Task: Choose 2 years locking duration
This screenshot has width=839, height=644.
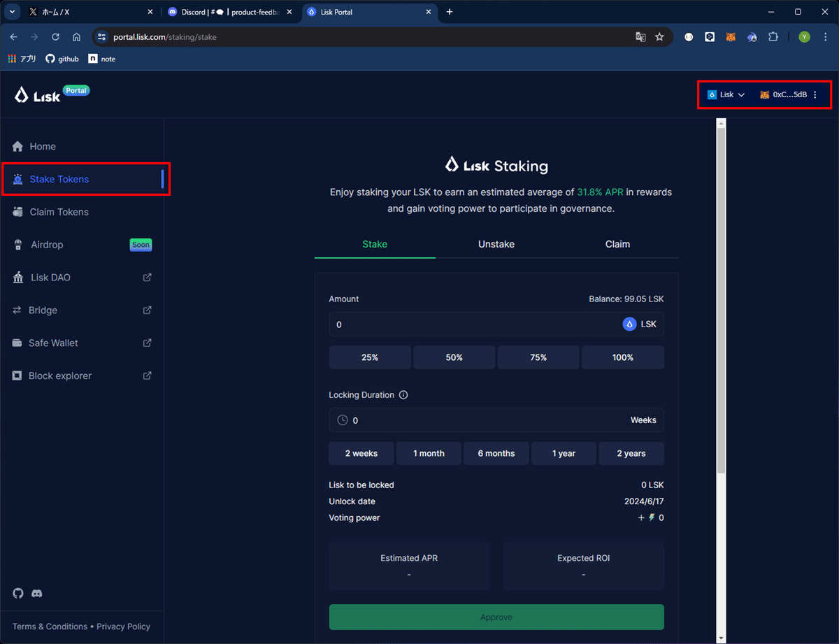Action: tap(631, 453)
